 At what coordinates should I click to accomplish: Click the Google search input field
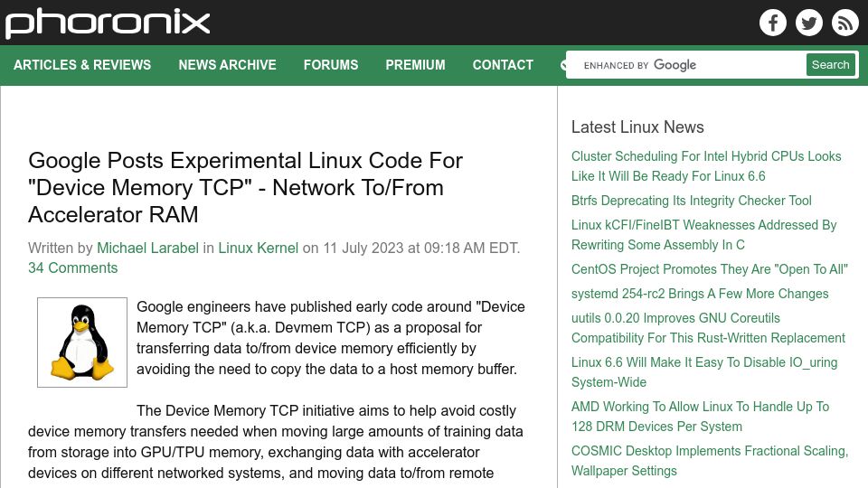(686, 65)
